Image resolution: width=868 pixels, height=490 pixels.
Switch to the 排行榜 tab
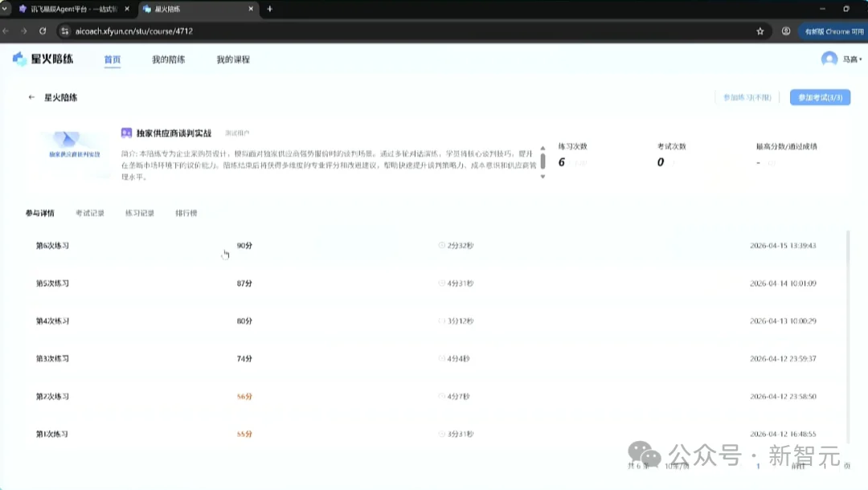188,213
